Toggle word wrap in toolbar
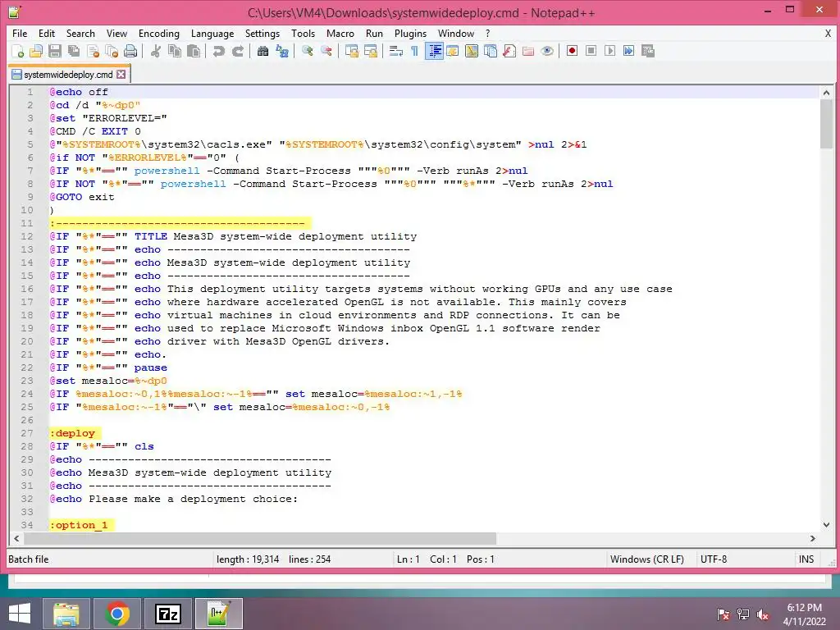Image resolution: width=840 pixels, height=630 pixels. (x=396, y=51)
